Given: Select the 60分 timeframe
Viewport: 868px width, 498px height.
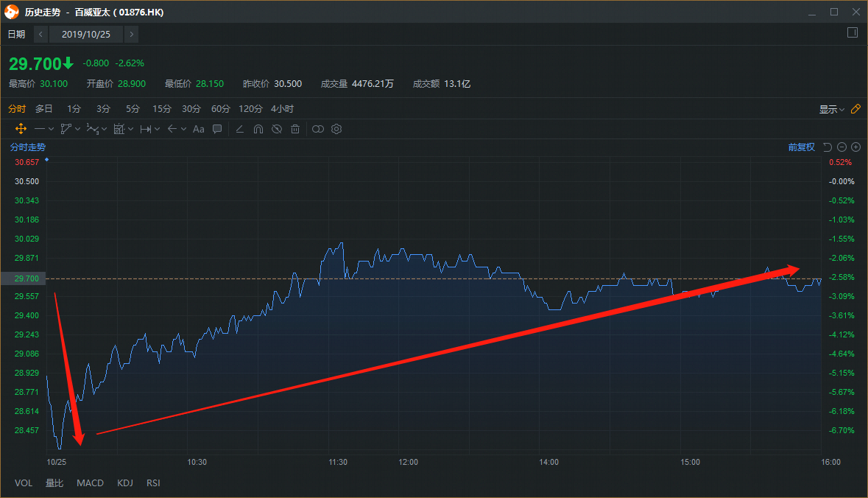Looking at the screenshot, I should pyautogui.click(x=220, y=108).
